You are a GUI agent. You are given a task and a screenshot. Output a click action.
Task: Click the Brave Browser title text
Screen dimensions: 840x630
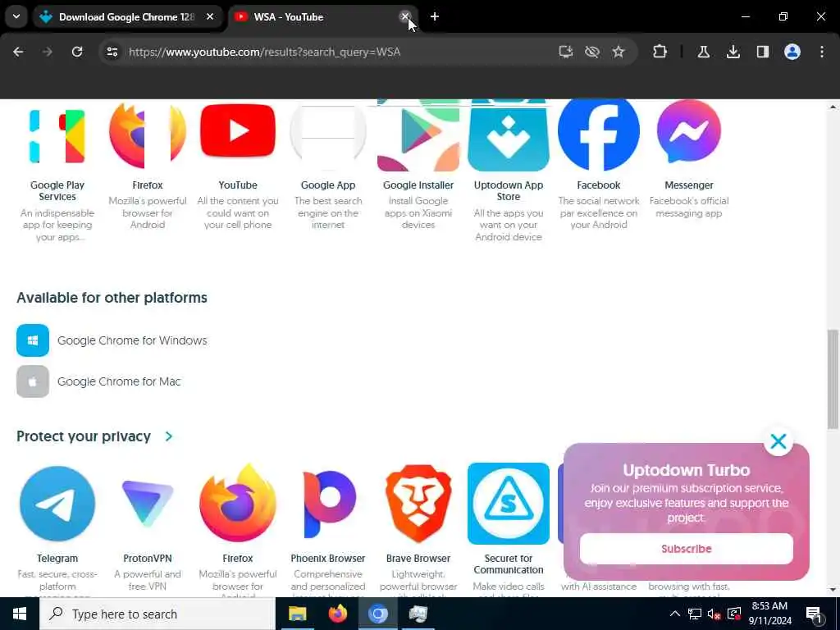(x=418, y=558)
